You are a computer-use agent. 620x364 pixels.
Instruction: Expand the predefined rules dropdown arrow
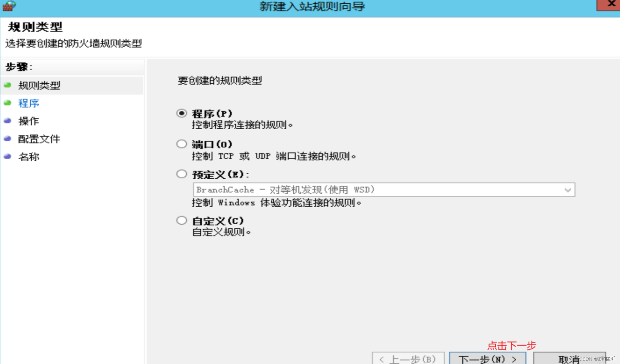567,190
